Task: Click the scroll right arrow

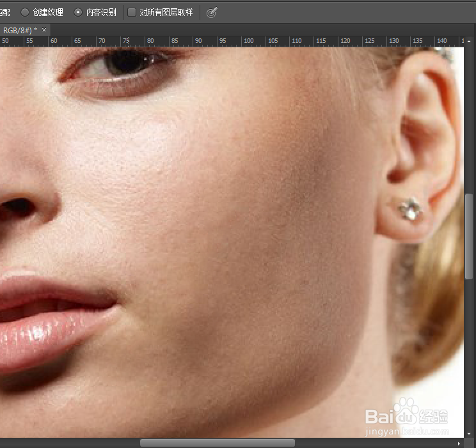Action: click(x=459, y=444)
